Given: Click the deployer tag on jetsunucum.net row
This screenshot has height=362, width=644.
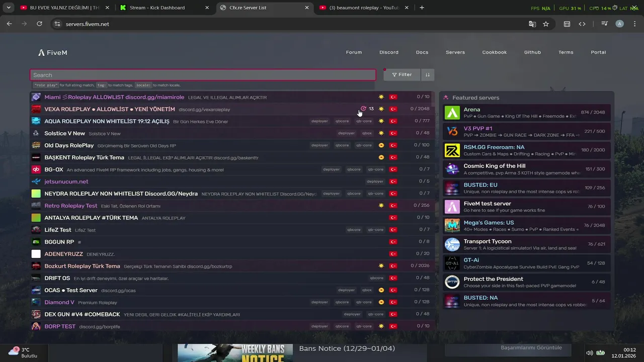Looking at the screenshot, I should (x=375, y=182).
